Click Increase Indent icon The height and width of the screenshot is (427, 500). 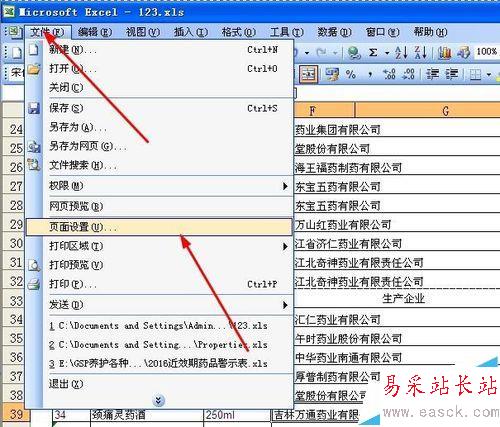click(452, 74)
